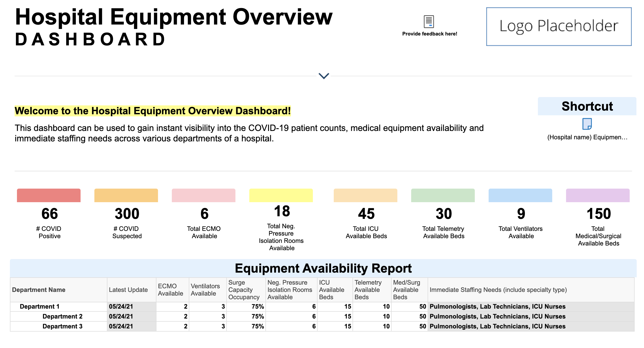Viewport: 644px width, 348px height.
Task: Click the pink Total ECMO Available bar
Action: coord(203,195)
